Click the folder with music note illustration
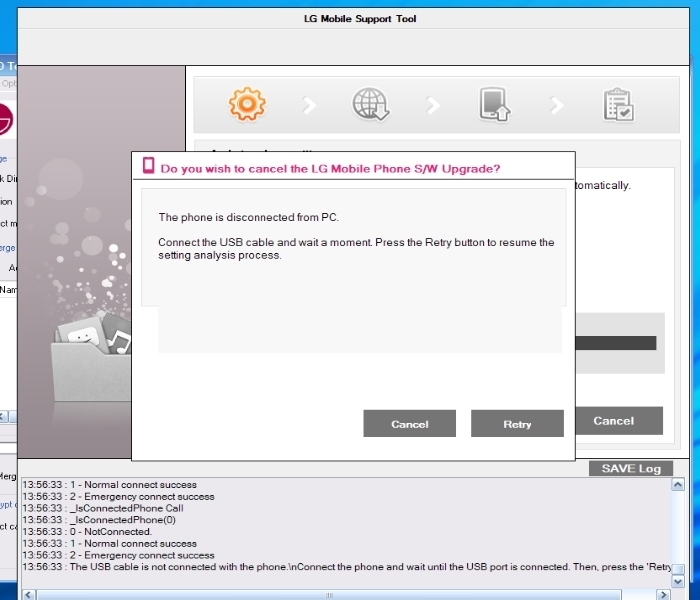 (92, 357)
